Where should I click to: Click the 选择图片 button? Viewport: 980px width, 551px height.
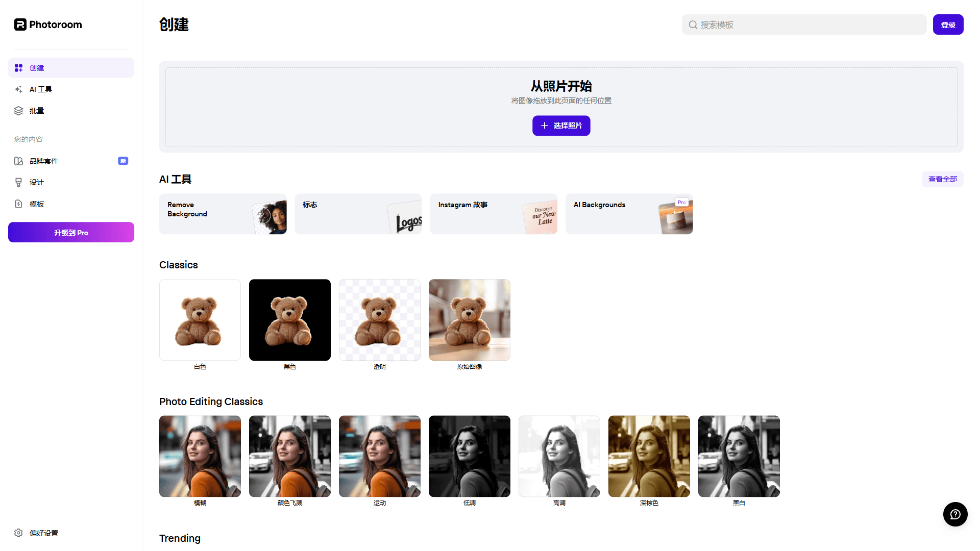(561, 126)
